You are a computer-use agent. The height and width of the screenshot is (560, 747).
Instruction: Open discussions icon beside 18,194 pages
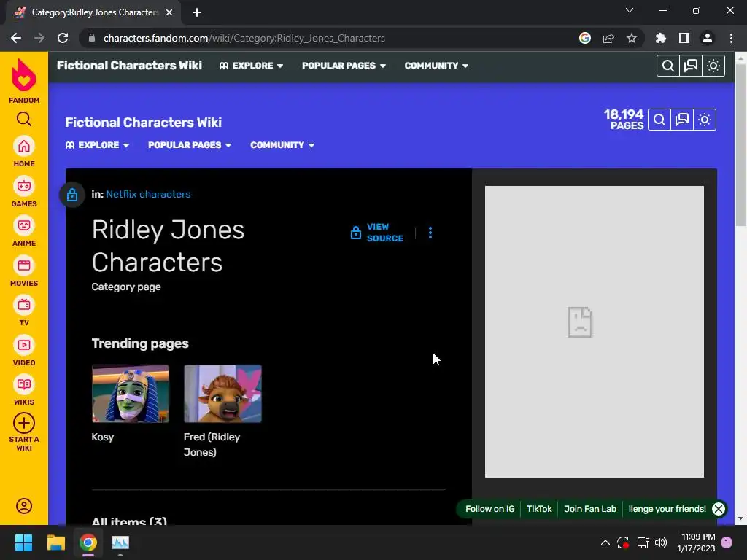click(682, 120)
